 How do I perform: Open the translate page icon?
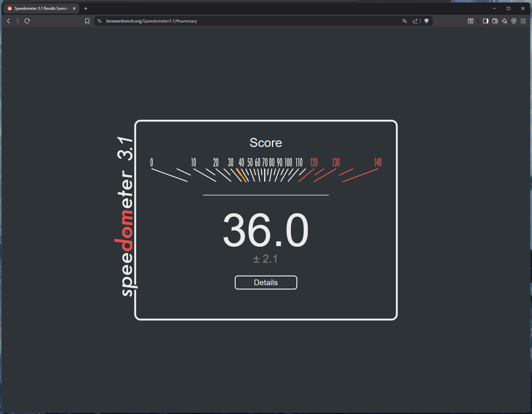click(x=405, y=21)
